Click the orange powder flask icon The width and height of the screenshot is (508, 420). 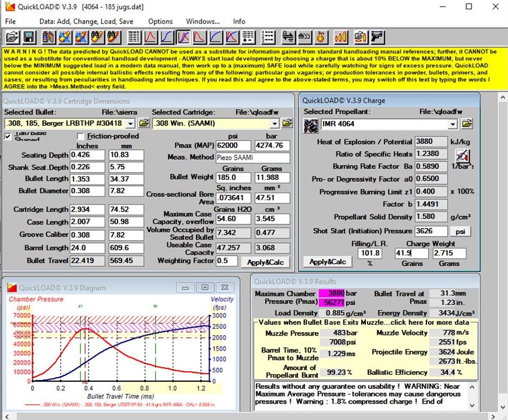click(x=321, y=37)
